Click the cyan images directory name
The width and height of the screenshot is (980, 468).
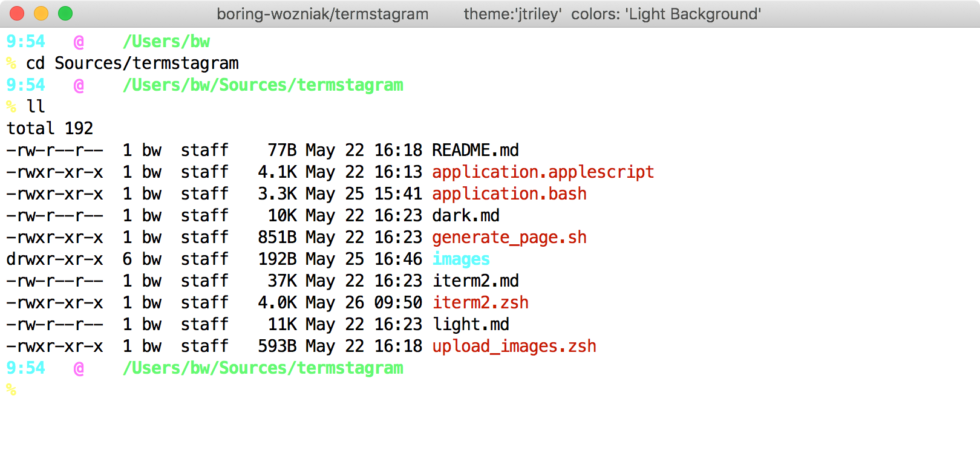pos(461,259)
